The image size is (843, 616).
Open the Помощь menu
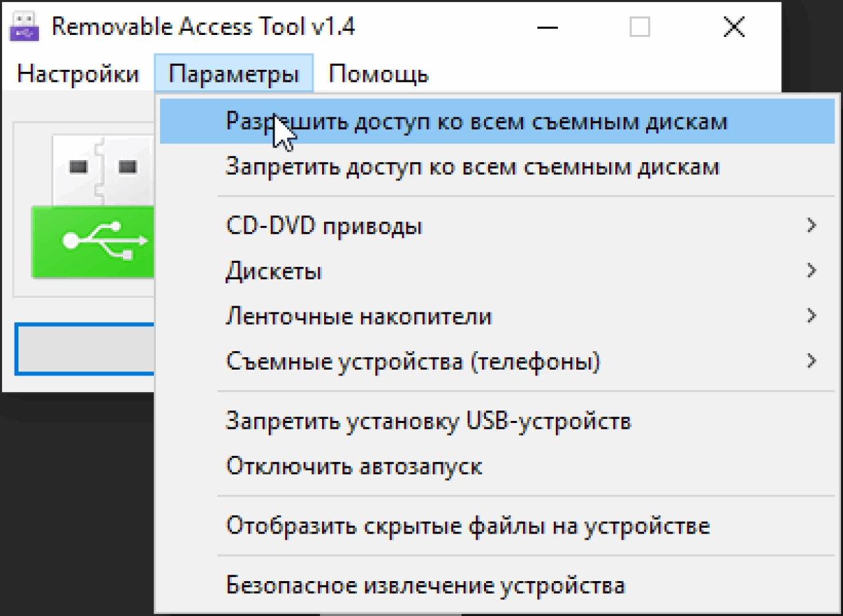(378, 74)
